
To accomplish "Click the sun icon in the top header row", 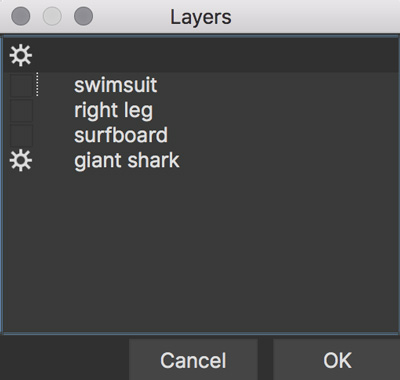I will coord(21,55).
